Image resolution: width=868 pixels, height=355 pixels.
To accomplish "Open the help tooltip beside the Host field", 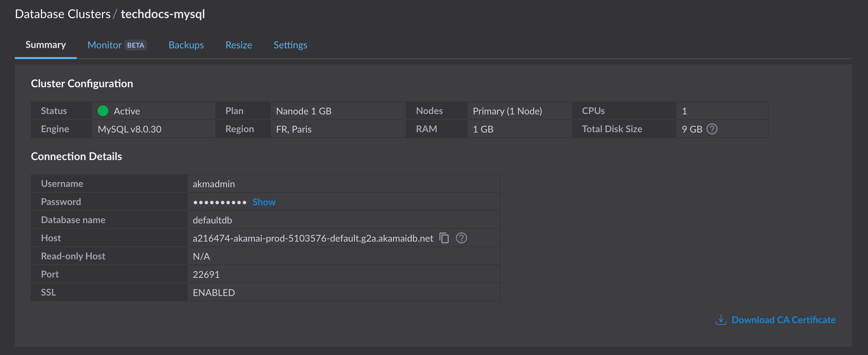I will click(x=462, y=238).
